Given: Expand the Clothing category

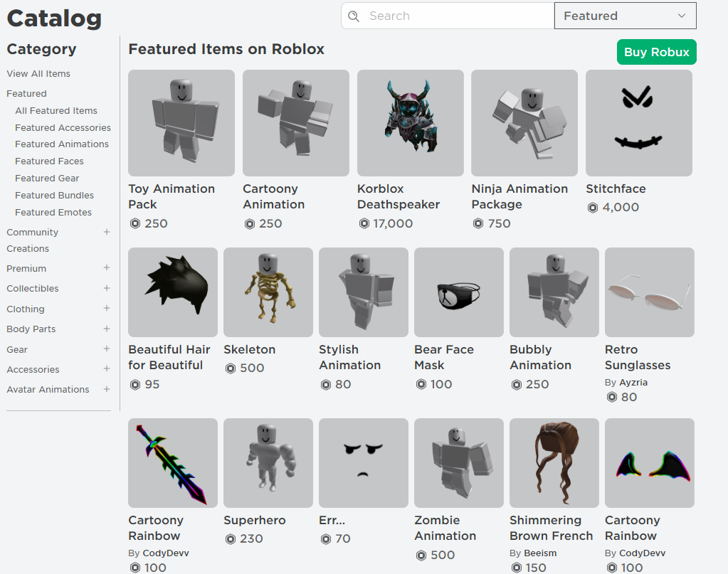Looking at the screenshot, I should pyautogui.click(x=106, y=308).
